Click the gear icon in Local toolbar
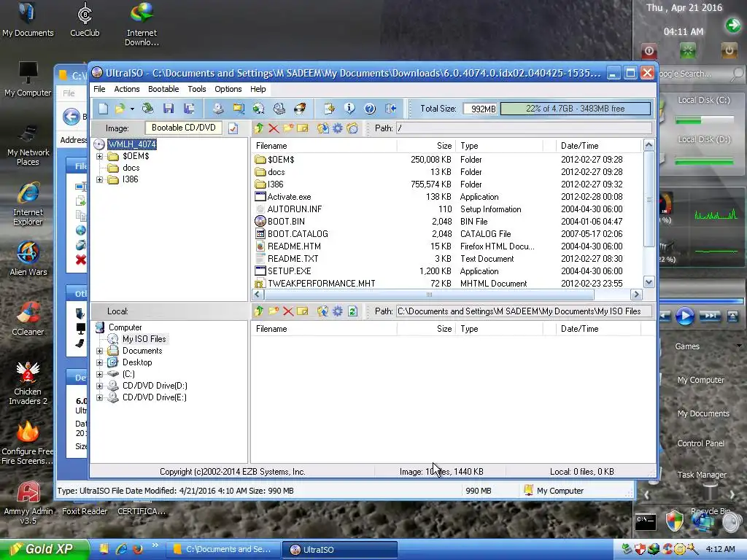Viewport: 747px width, 560px height. pos(338,311)
